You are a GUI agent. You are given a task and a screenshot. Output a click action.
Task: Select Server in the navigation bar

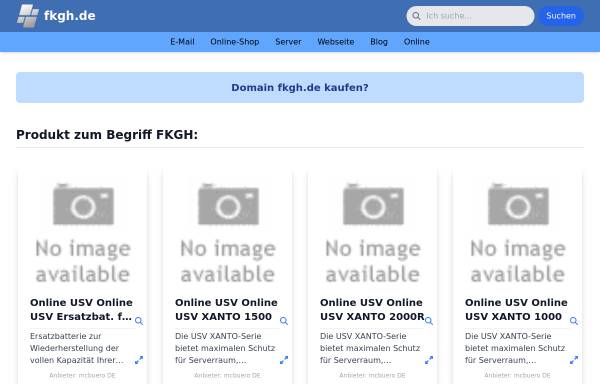[288, 42]
